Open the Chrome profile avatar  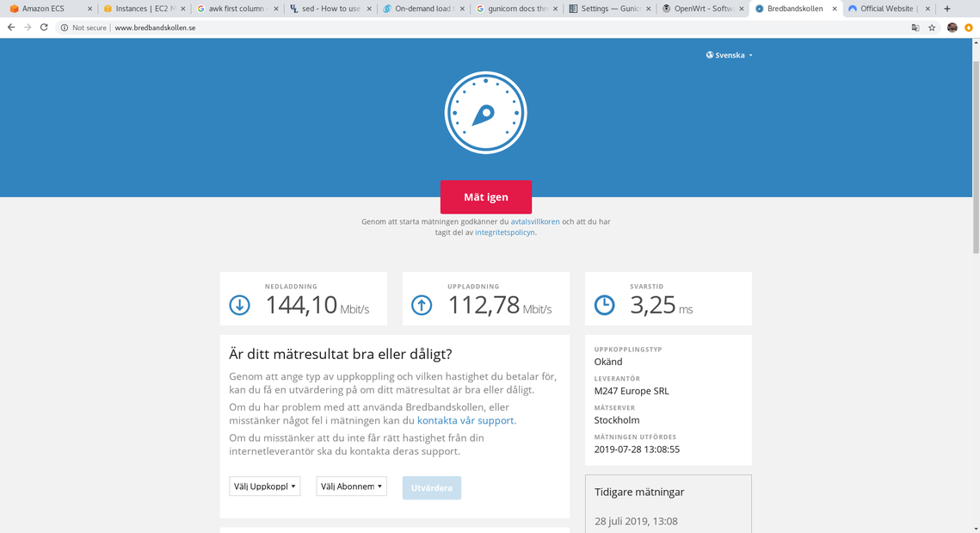click(x=952, y=28)
